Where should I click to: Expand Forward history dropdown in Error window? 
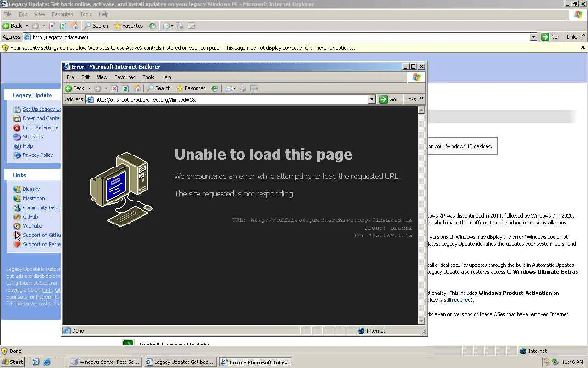click(x=106, y=88)
